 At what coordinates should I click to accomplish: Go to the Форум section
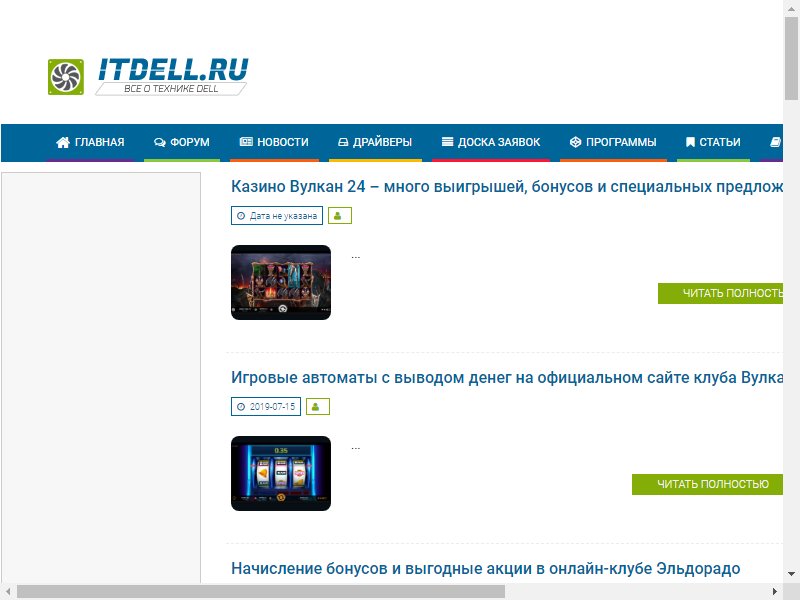pos(182,142)
